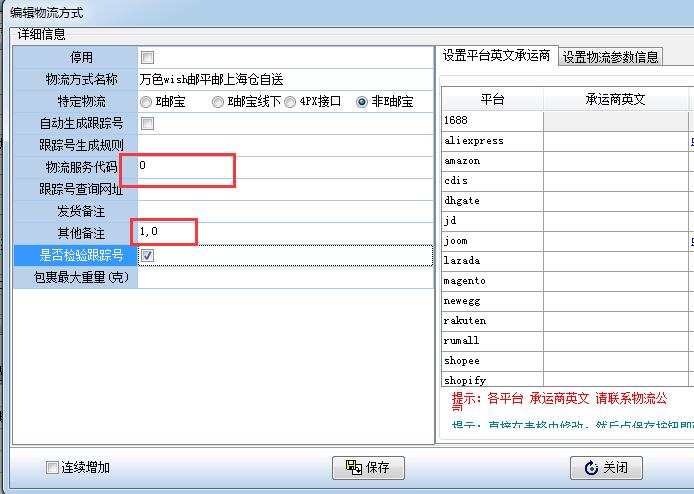Screen dimensions: 694x494
Task: Switch to 设置平台英文承运商 tab
Action: [x=496, y=56]
